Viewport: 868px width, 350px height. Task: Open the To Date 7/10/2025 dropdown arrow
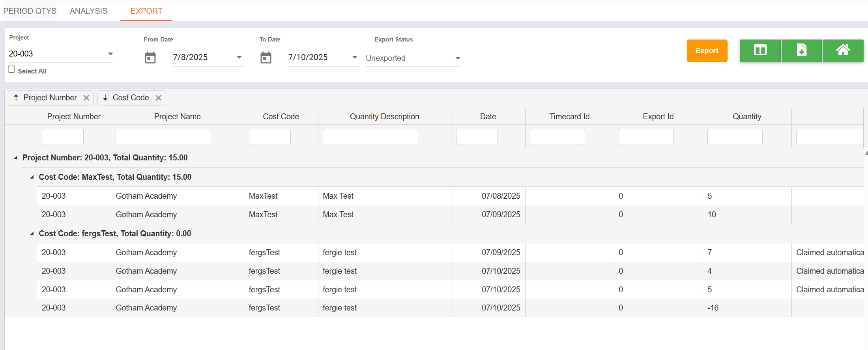(355, 57)
